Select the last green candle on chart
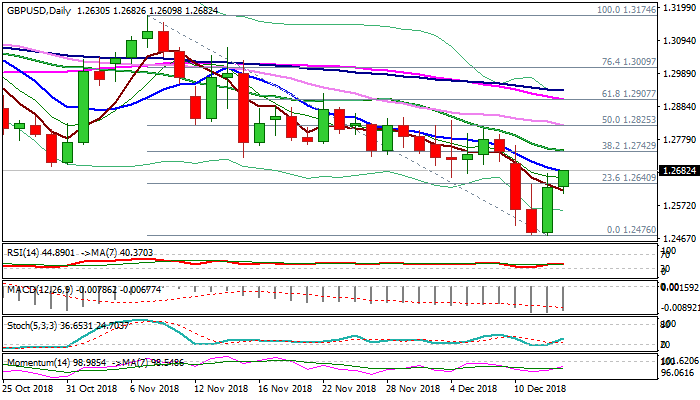The width and height of the screenshot is (700, 400). (564, 177)
